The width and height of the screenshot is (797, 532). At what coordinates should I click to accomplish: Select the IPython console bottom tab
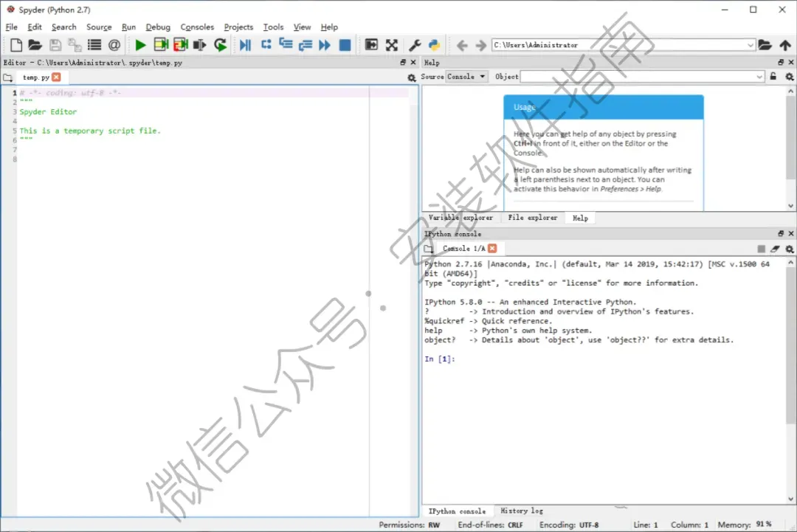point(457,511)
